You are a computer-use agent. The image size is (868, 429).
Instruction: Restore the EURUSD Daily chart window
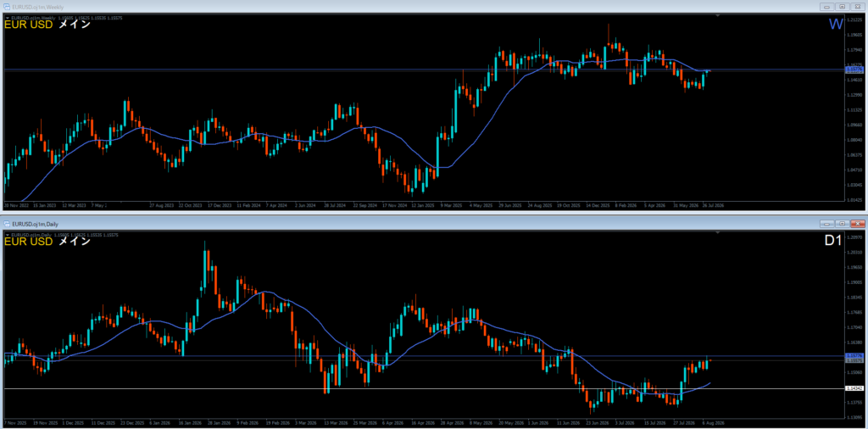pos(842,224)
